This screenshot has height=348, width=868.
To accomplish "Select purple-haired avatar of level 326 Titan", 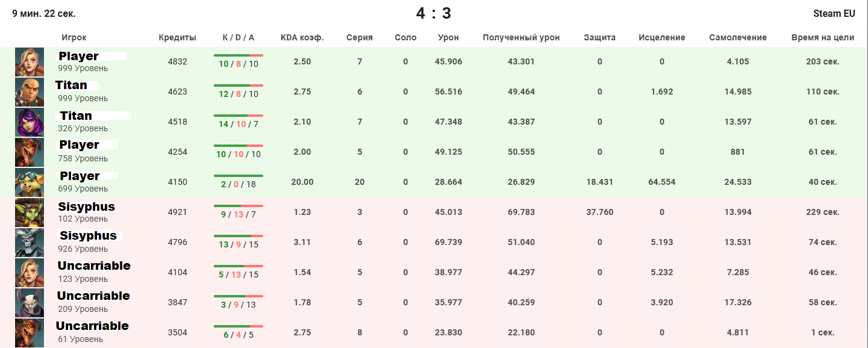I will 30,122.
